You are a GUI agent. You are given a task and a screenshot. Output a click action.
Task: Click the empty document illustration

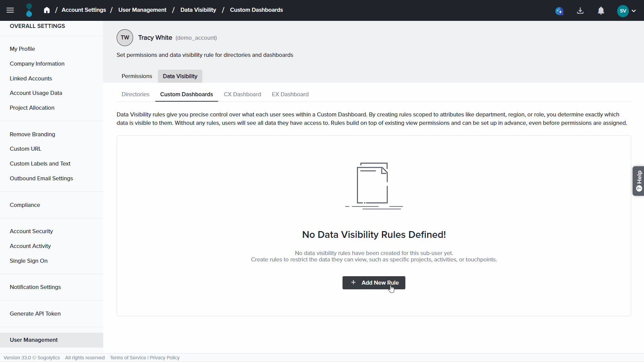click(x=374, y=186)
